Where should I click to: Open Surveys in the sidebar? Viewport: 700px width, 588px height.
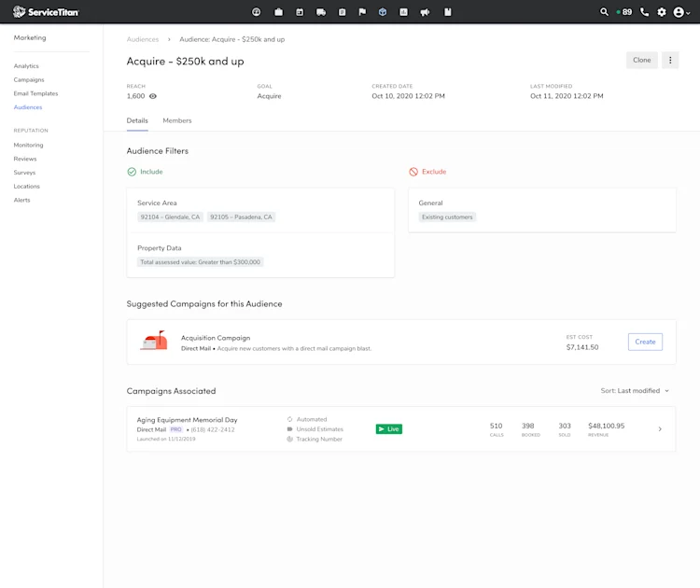pos(24,173)
